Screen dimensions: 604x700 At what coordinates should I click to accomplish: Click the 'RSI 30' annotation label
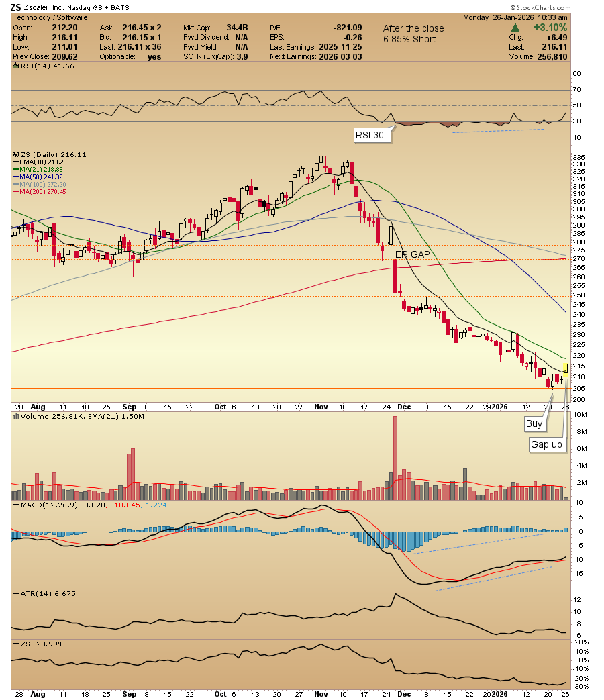click(x=369, y=136)
